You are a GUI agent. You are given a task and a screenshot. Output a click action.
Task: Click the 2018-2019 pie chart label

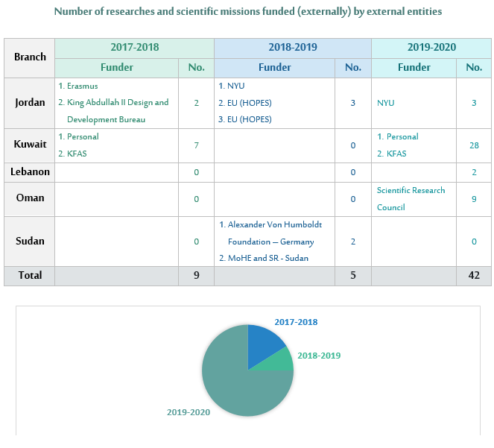[x=319, y=356]
